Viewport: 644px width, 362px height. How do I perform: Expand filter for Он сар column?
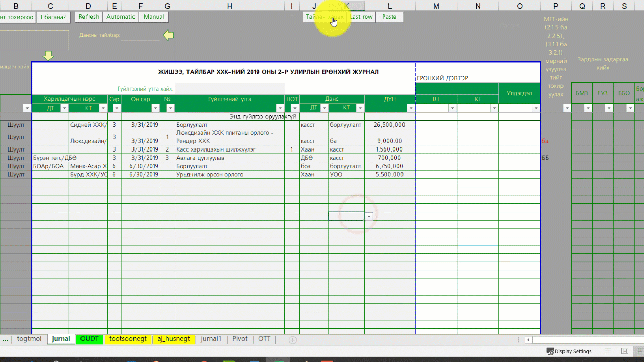point(155,108)
